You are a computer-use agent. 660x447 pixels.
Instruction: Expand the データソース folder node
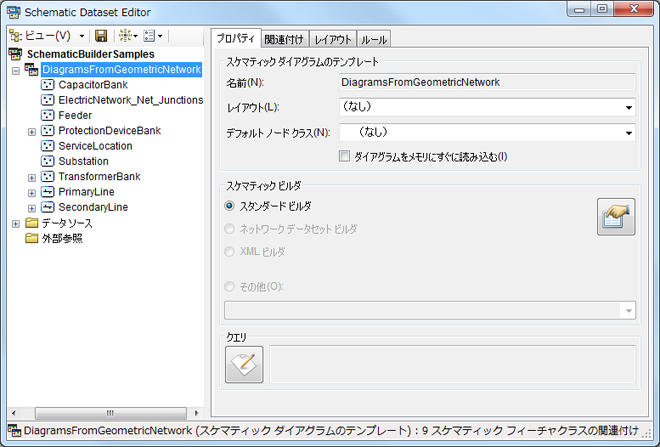(16, 223)
